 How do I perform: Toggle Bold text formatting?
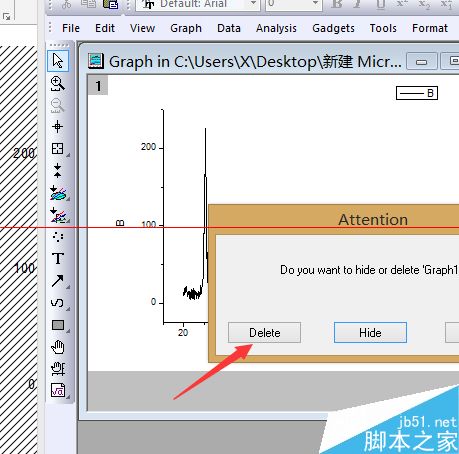[x=337, y=4]
